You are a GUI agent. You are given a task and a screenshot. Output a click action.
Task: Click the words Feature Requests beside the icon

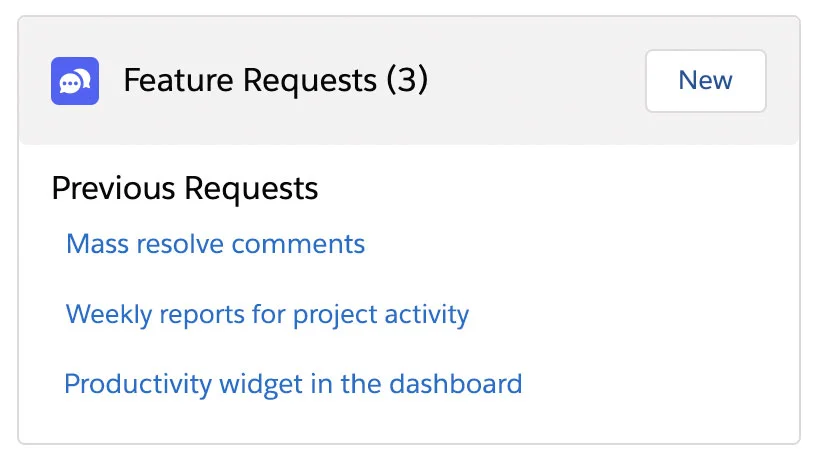coord(250,81)
